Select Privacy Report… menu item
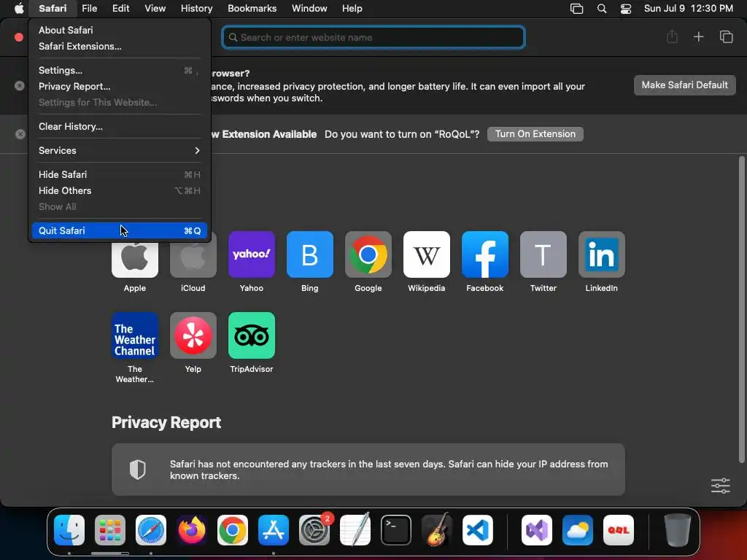 coord(119,86)
